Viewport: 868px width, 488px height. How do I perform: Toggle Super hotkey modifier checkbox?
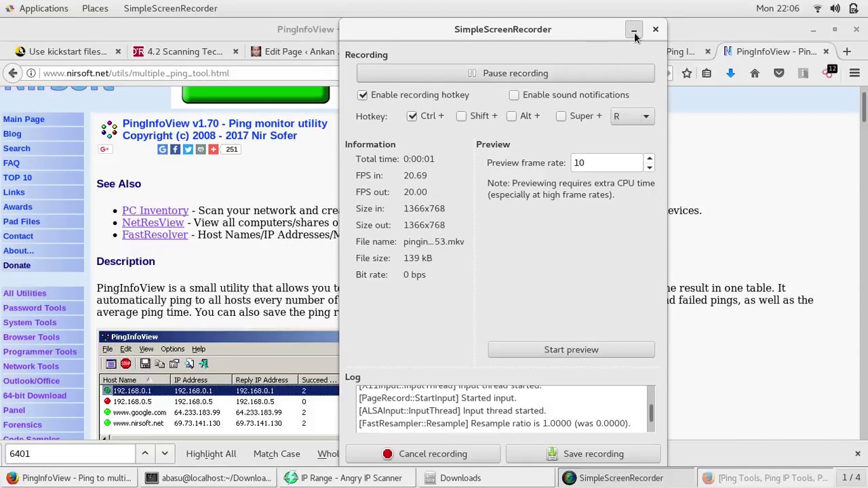[x=561, y=116]
